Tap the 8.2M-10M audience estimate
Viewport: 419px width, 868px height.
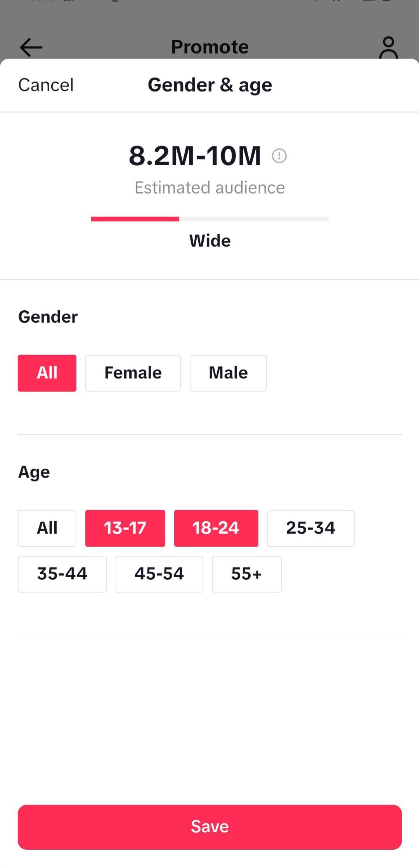(195, 156)
